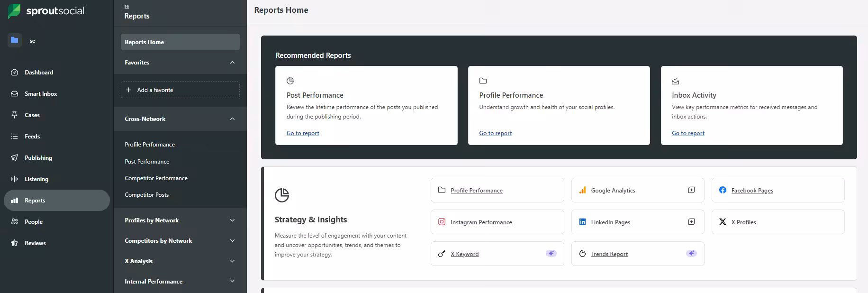Follow Go to report under Post Performance
868x293 pixels.
tap(303, 133)
